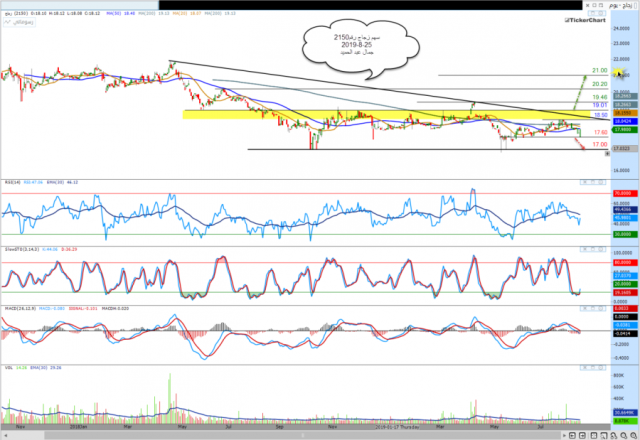
Task: Click the horizontal scrollbar thumb
Action: point(303,436)
